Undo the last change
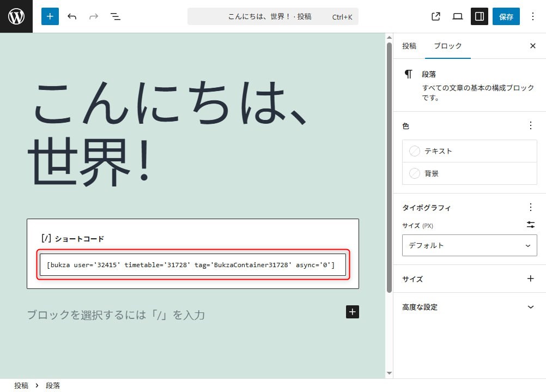The height and width of the screenshot is (392, 546). point(72,16)
